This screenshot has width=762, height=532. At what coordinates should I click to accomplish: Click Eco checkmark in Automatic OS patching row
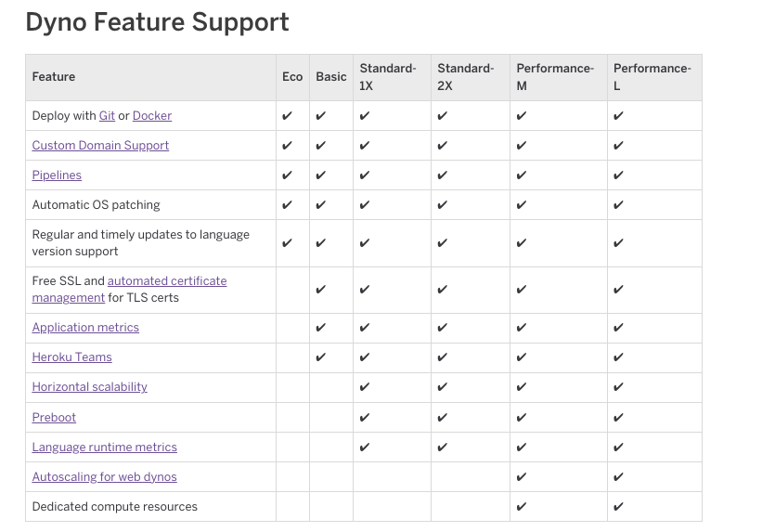287,205
